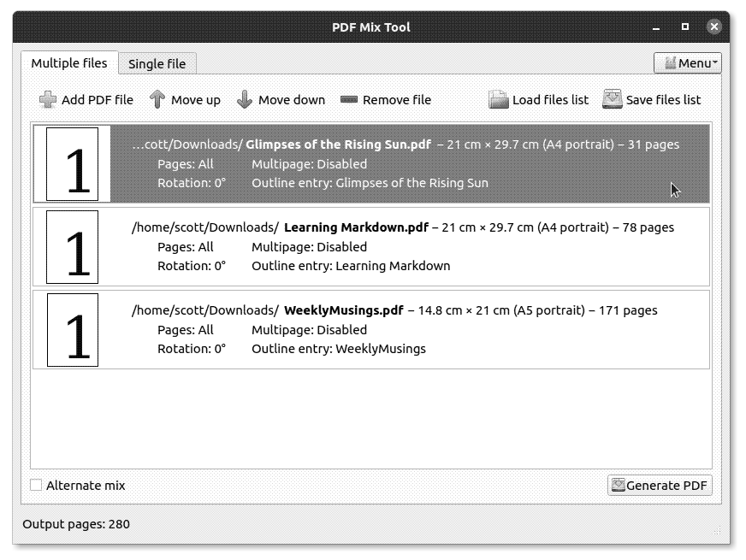
Task: Close the PDF Mix Tool window
Action: [x=713, y=27]
